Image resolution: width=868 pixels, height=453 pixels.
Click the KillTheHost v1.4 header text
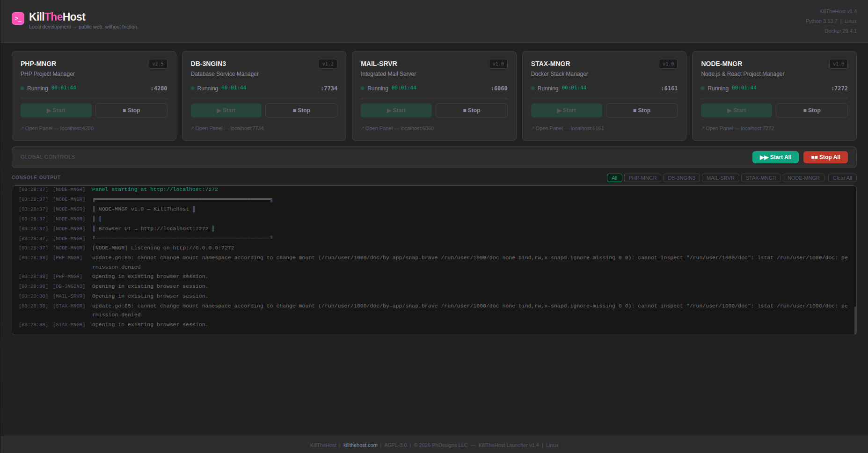pos(838,11)
